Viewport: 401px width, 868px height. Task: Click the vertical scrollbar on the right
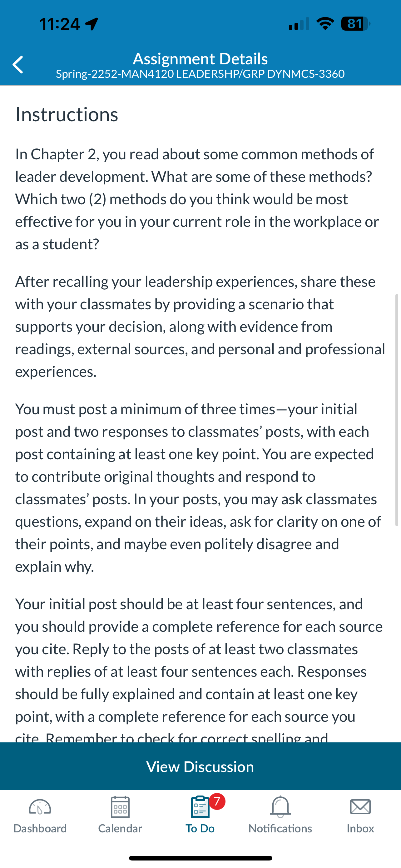(397, 410)
